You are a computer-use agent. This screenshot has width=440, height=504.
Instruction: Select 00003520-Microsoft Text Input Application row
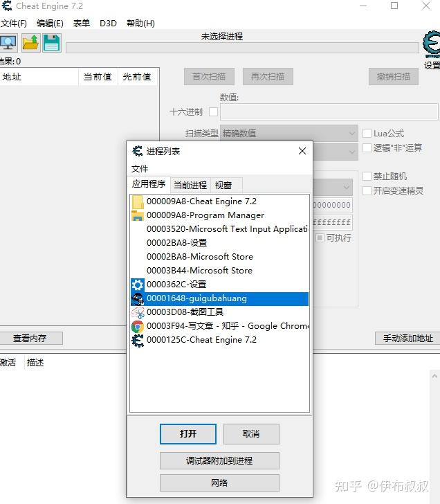point(219,229)
